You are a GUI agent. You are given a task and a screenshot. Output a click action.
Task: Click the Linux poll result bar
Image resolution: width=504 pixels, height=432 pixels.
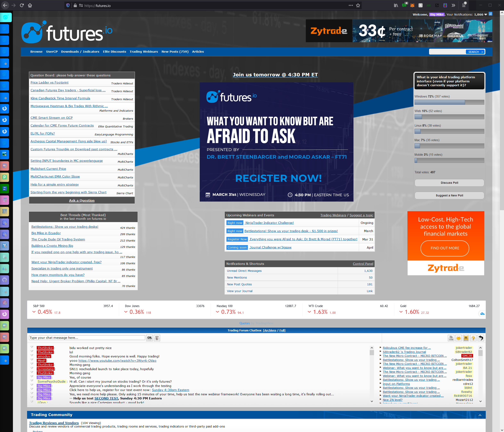[x=449, y=132]
